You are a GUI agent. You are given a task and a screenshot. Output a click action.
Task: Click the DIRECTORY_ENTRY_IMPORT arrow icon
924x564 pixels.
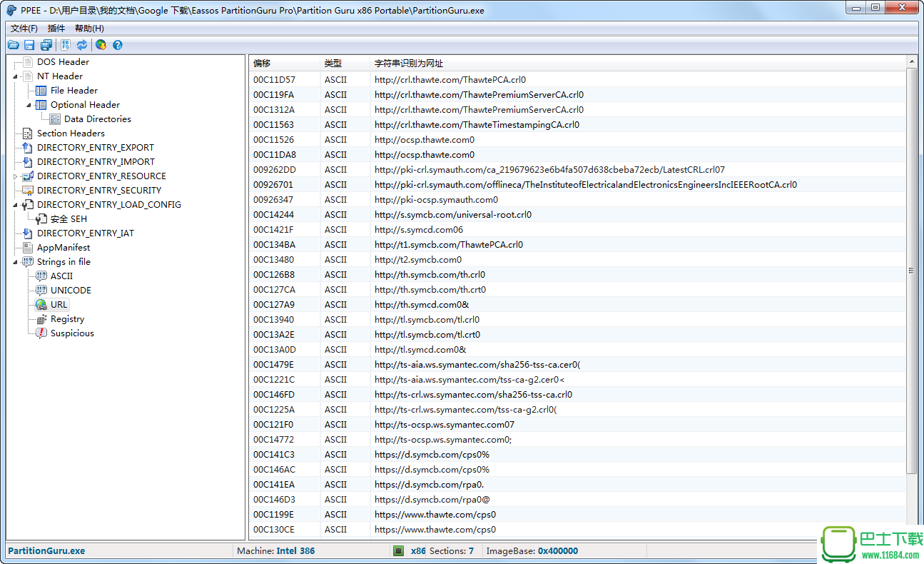point(28,162)
